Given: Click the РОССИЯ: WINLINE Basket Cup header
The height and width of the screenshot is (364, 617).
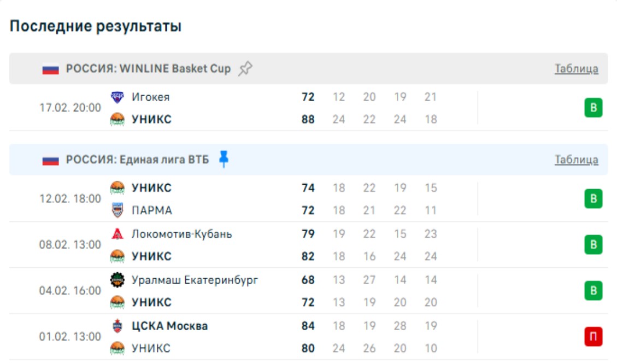Looking at the screenshot, I should click(148, 69).
